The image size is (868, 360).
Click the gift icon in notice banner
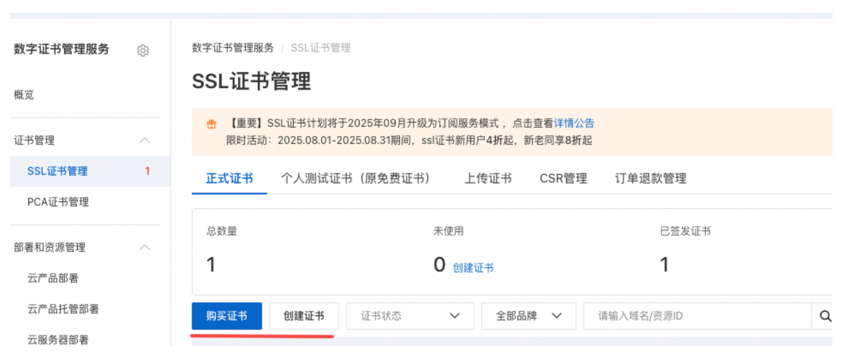coord(212,124)
